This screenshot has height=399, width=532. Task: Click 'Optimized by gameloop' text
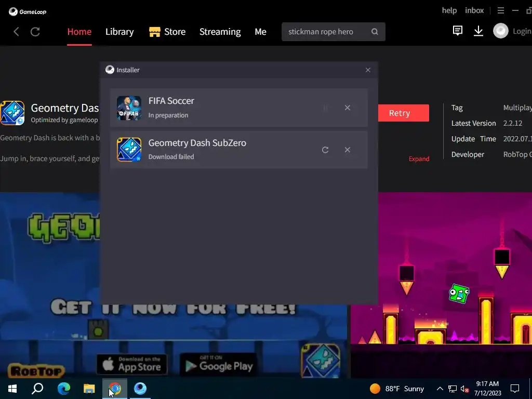pos(64,120)
